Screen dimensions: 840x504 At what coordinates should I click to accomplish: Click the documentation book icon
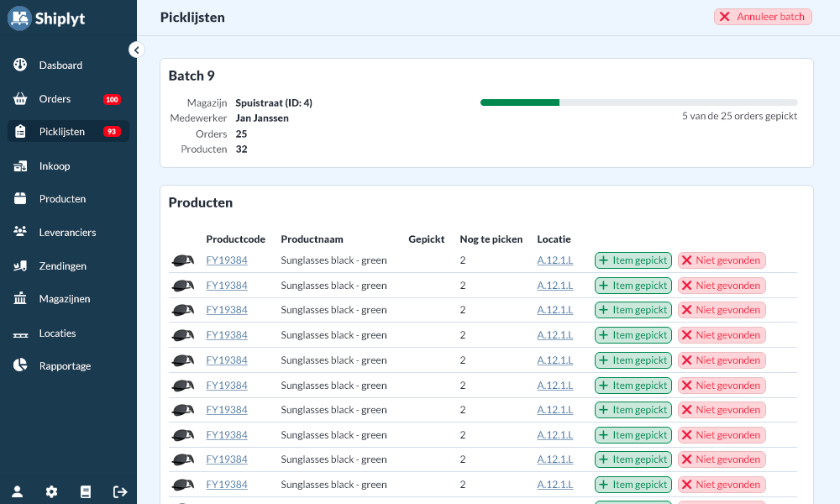[85, 491]
